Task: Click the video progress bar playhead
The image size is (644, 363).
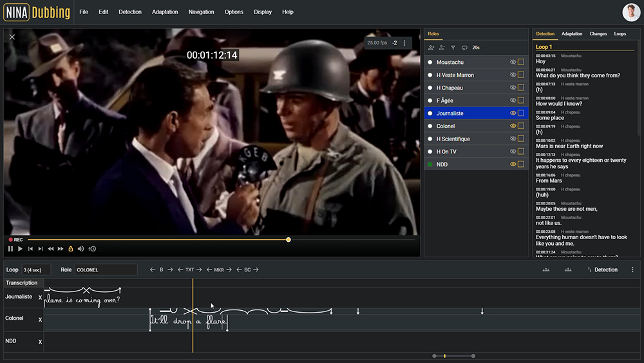Action: tap(289, 240)
